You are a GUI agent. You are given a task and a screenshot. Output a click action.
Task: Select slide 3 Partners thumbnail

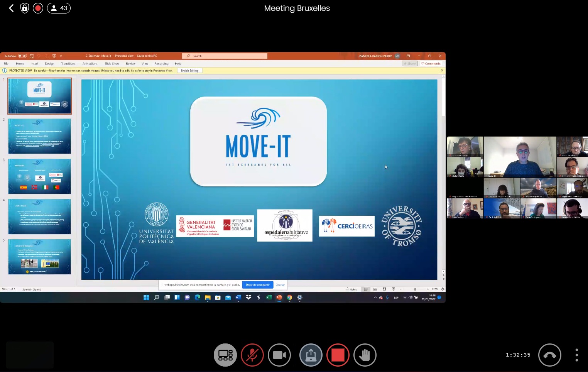[40, 176]
